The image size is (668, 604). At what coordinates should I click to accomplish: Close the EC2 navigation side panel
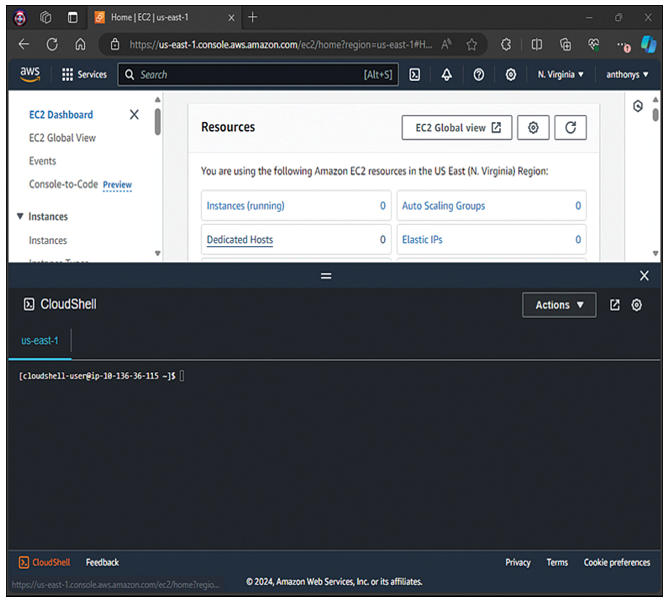(x=134, y=114)
